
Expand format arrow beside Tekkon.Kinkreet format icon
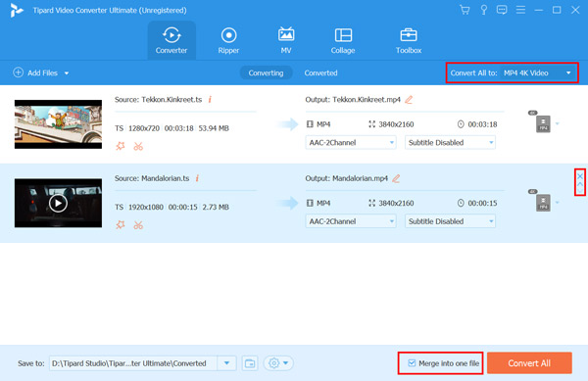pyautogui.click(x=558, y=123)
